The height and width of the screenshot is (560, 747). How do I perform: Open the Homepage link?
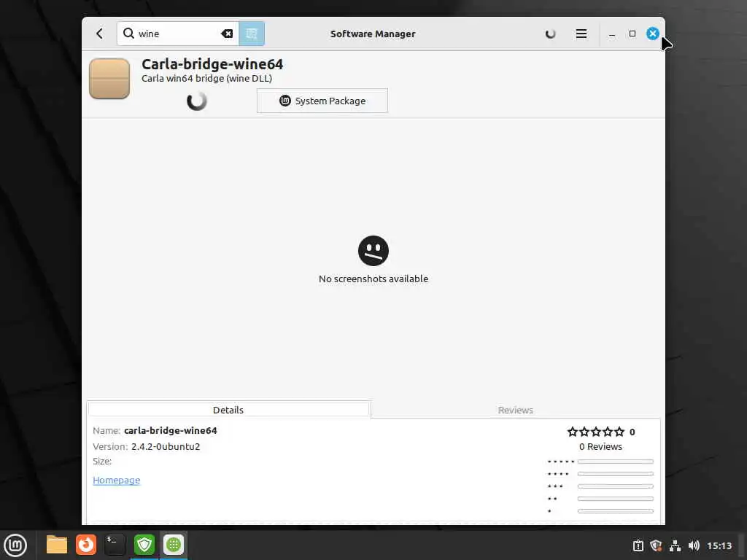pos(116,480)
